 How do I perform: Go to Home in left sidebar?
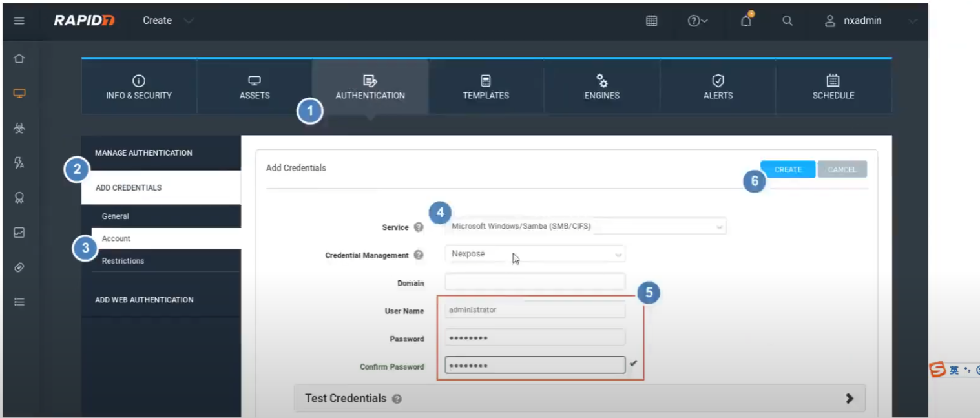[19, 59]
